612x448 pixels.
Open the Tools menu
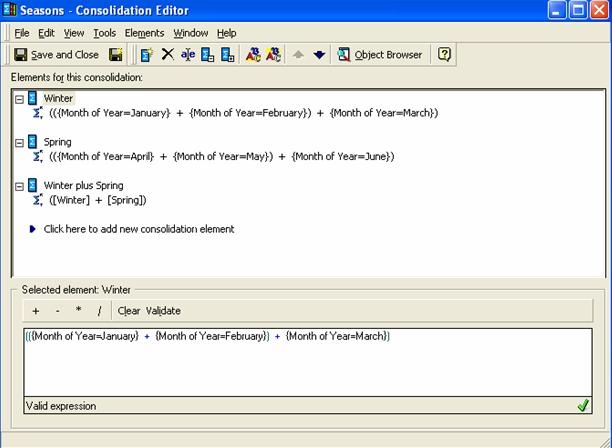pos(104,33)
